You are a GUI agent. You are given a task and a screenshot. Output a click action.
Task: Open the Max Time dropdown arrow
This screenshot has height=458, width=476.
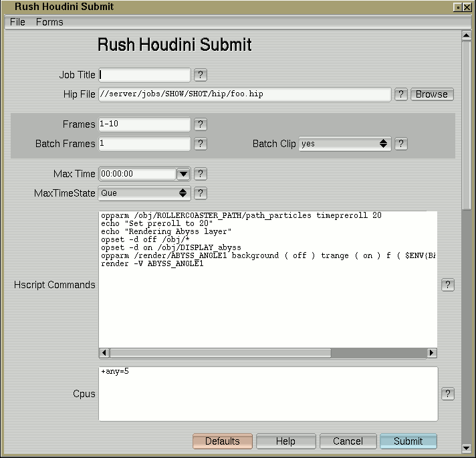point(183,175)
